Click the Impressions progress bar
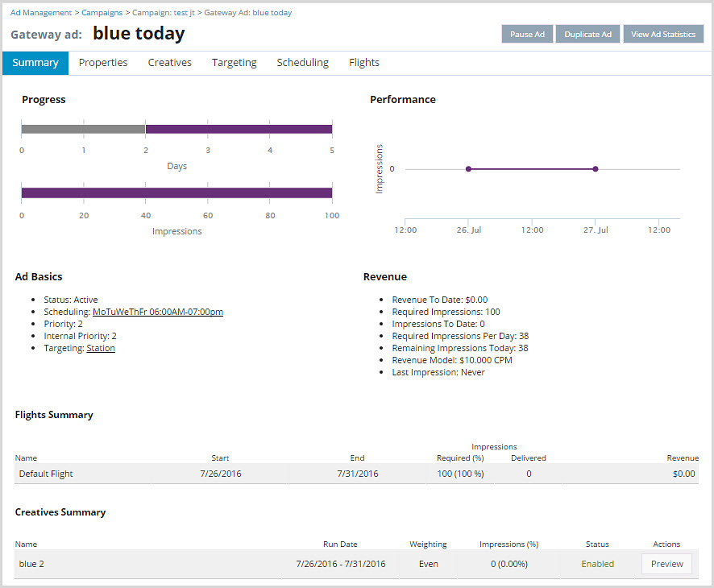Viewport: 714px width, 588px height. pos(176,193)
